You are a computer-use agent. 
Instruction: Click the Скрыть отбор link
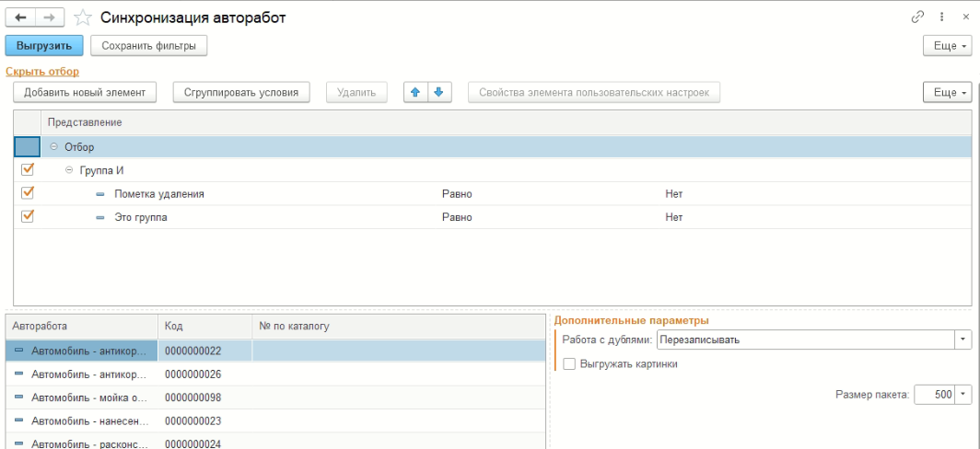(42, 71)
